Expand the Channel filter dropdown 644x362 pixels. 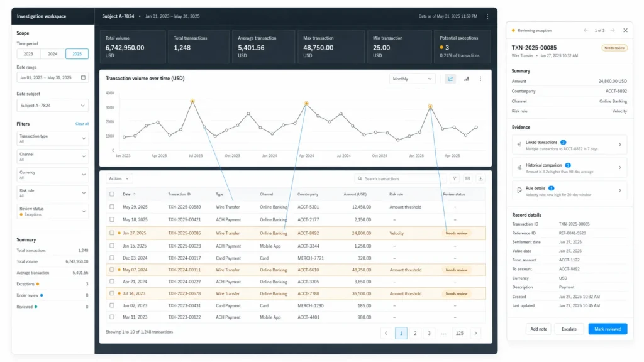coord(53,156)
